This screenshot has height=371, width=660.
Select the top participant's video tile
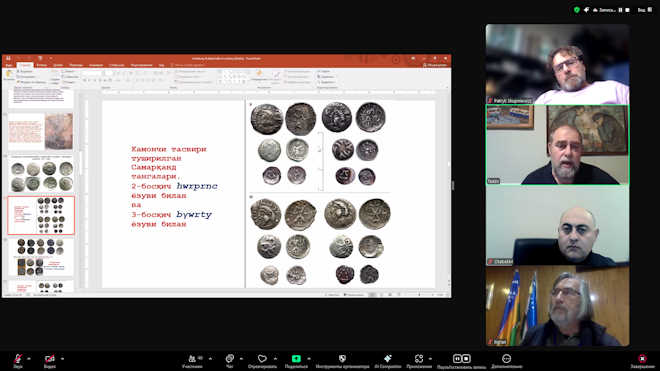557,64
